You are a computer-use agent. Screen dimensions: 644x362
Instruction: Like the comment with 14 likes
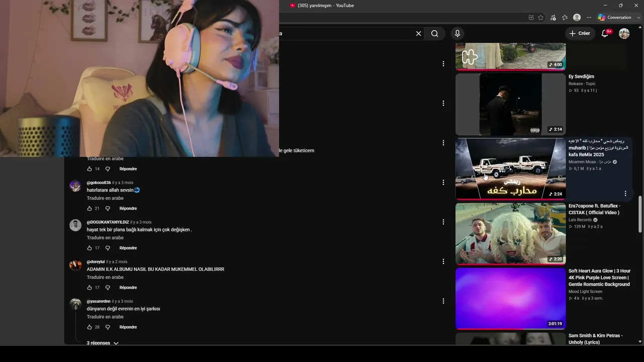pos(90,169)
